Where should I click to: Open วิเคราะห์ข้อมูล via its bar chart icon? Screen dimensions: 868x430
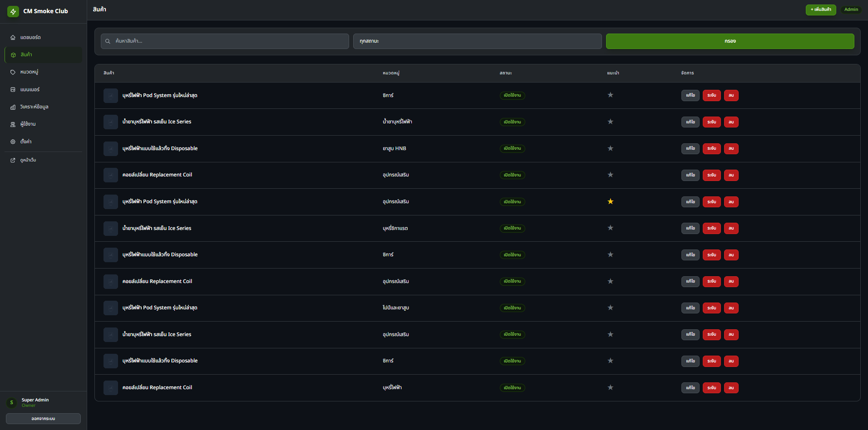[13, 107]
